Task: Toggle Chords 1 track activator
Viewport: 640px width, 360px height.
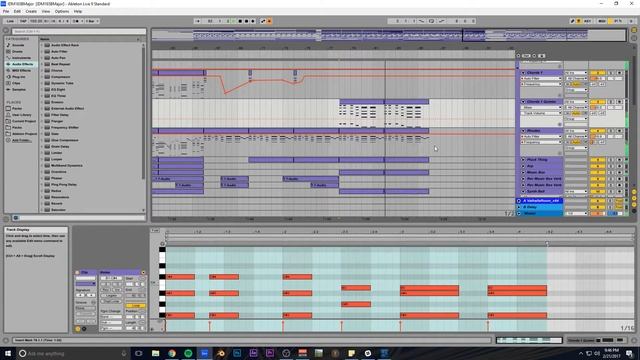Action: click(597, 73)
